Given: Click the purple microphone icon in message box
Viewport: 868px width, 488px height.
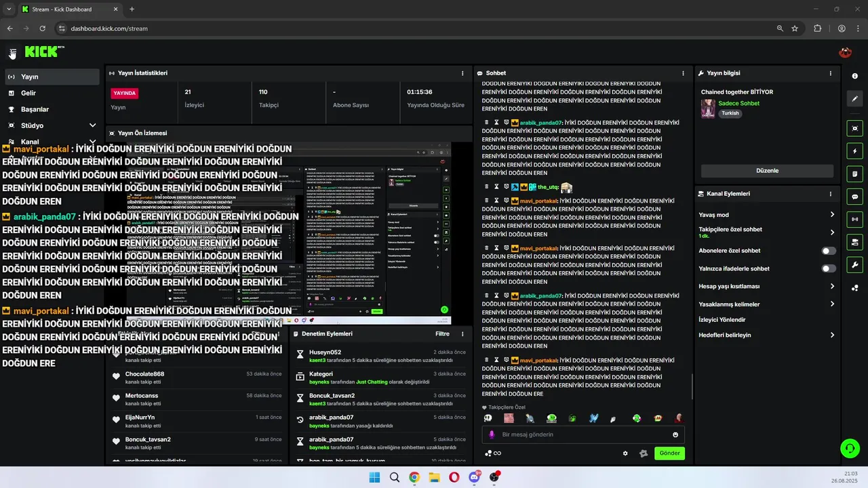Looking at the screenshot, I should (x=492, y=434).
